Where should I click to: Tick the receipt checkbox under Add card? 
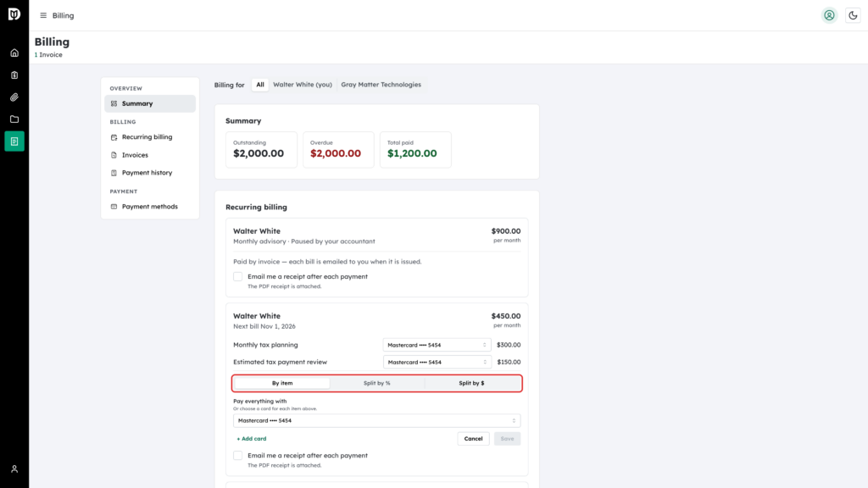[x=238, y=455]
